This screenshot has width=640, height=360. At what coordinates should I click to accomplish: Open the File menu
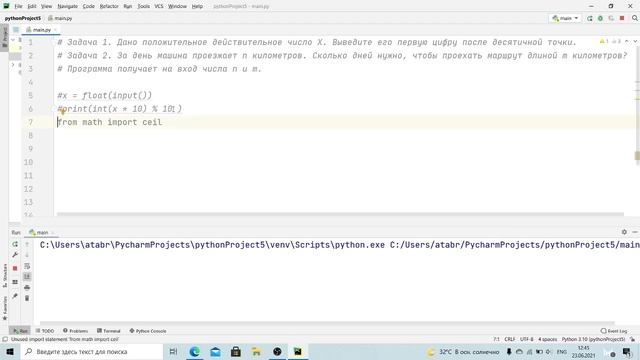pos(18,6)
